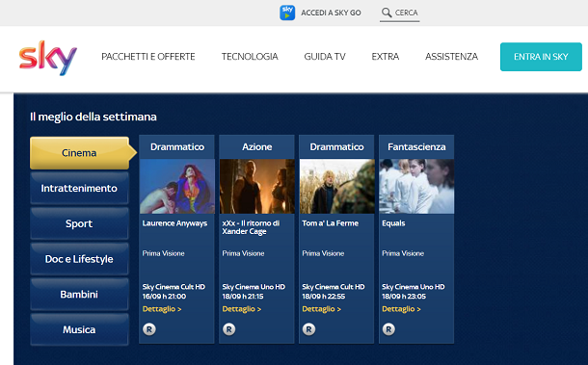Image resolution: width=588 pixels, height=365 pixels.
Task: Click the R icon under Laurence Anyways
Action: (148, 329)
